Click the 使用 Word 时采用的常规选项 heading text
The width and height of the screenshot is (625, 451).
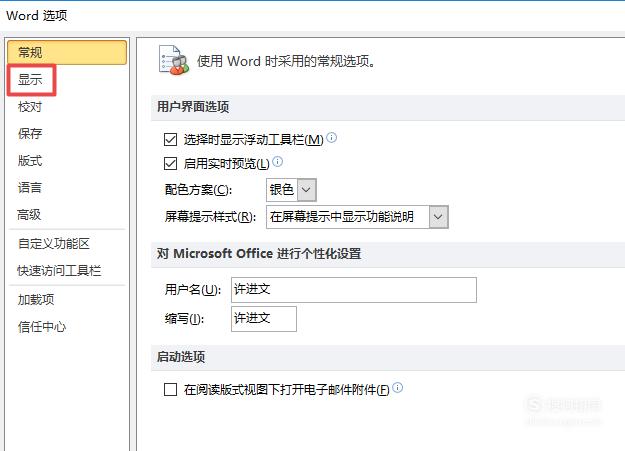point(286,61)
